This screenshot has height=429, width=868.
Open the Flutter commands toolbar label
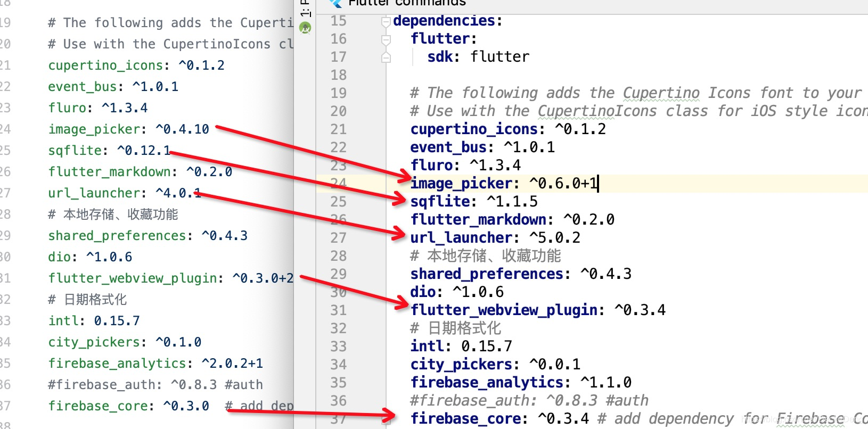(407, 3)
